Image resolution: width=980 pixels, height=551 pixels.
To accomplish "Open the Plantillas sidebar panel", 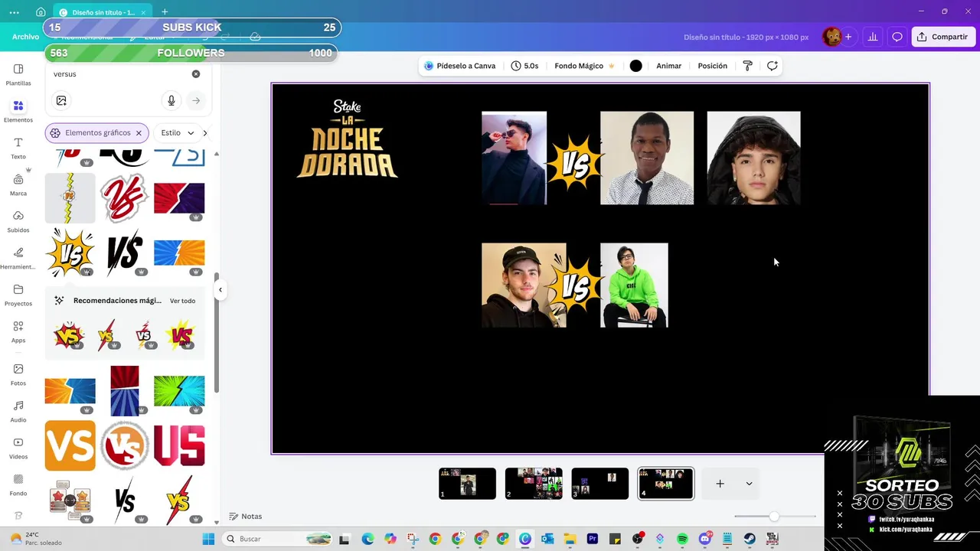I will pyautogui.click(x=18, y=74).
